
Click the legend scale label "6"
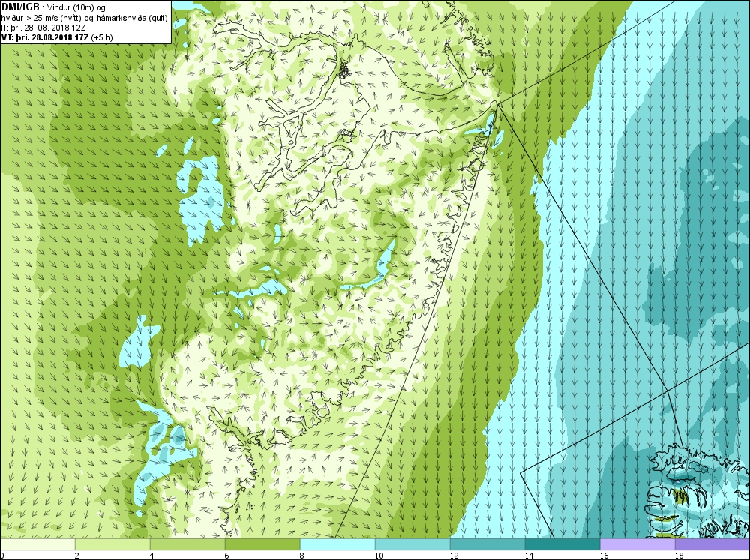tap(226, 556)
